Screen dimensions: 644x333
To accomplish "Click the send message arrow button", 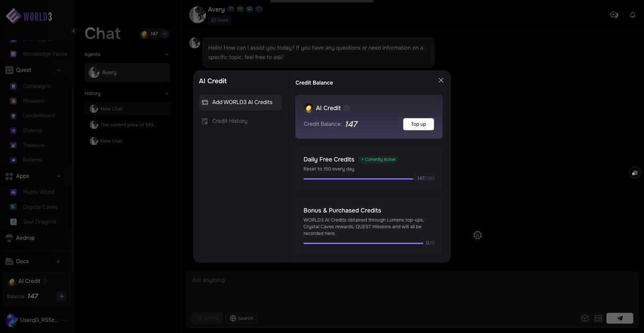I will point(620,318).
